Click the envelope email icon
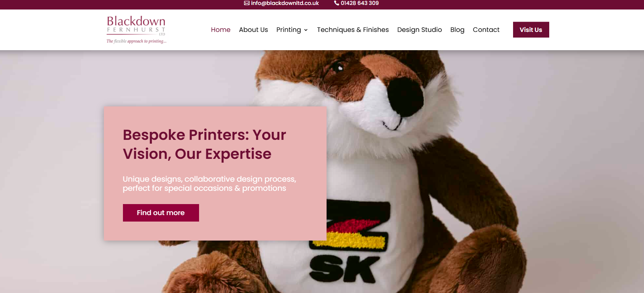 point(247,3)
